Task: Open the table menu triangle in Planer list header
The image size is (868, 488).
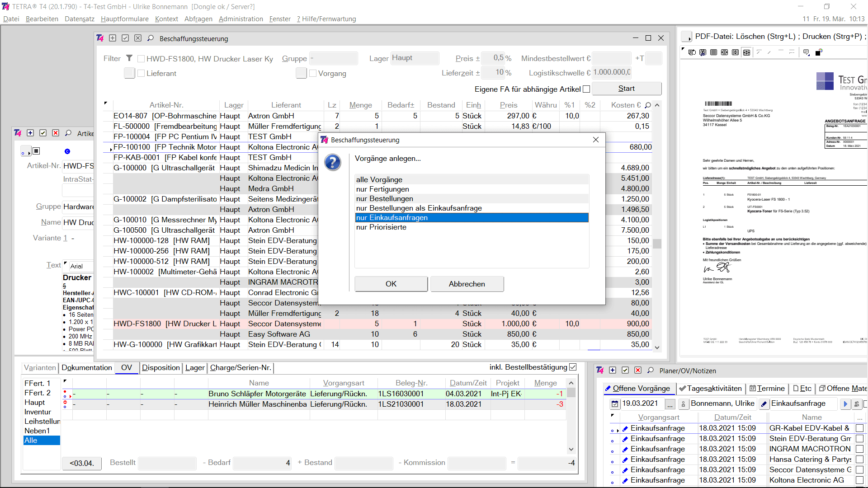Action: coord(613,415)
